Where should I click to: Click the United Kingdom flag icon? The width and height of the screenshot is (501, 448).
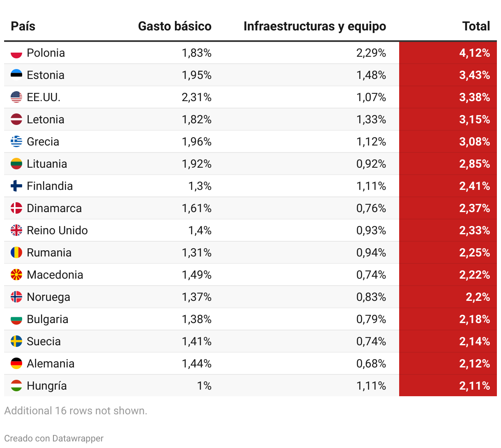click(x=16, y=231)
